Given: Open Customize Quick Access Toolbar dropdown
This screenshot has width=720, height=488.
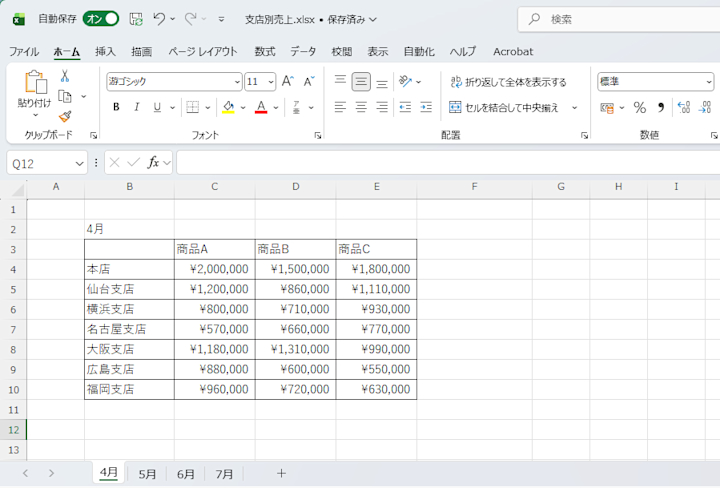Looking at the screenshot, I should point(221,19).
